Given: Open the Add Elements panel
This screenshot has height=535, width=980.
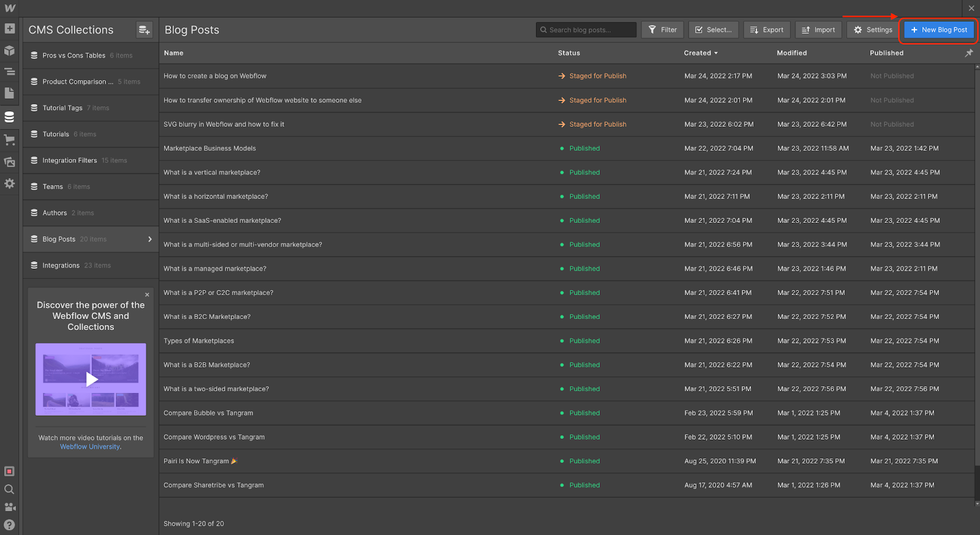Looking at the screenshot, I should point(9,29).
